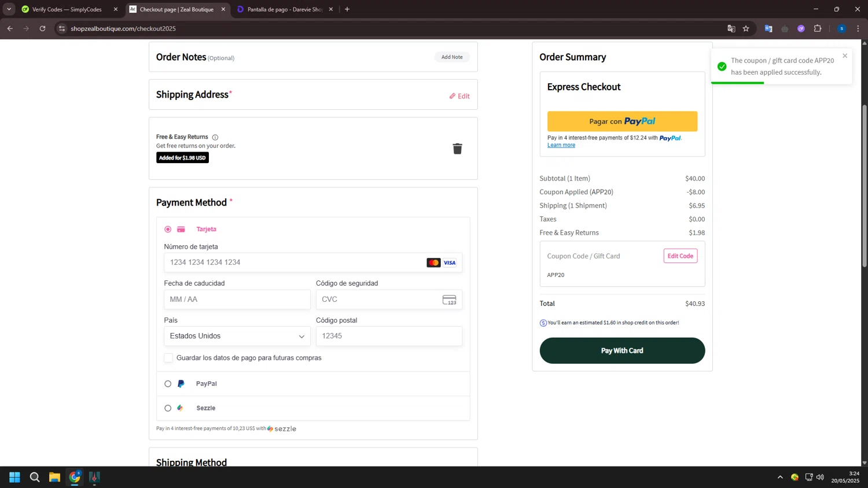Click Fecha de caducidad MM / AA field
The image size is (868, 488).
click(x=237, y=300)
